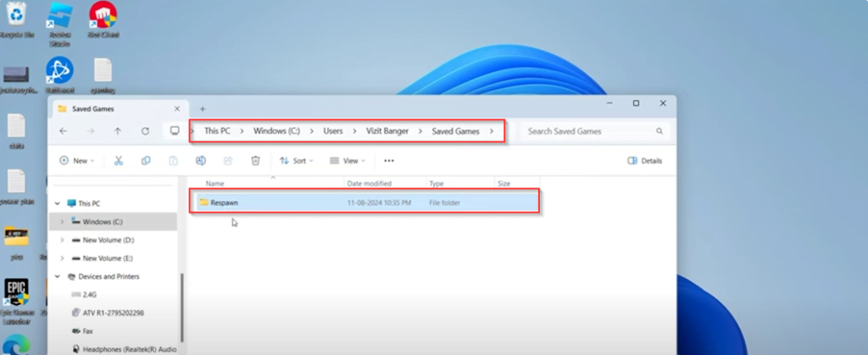Navigate to Users in breadcrumb

pos(332,131)
